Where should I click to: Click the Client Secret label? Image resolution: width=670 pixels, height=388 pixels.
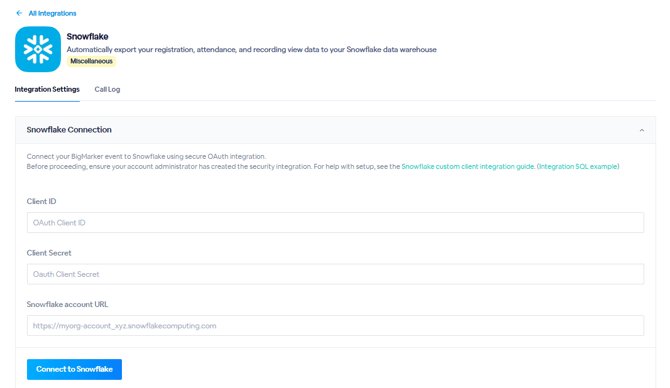click(x=49, y=253)
